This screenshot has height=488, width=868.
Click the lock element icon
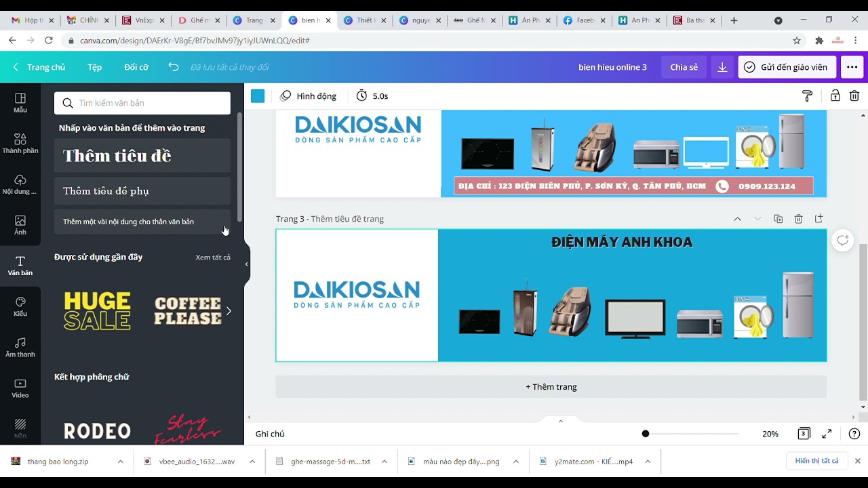(x=835, y=96)
